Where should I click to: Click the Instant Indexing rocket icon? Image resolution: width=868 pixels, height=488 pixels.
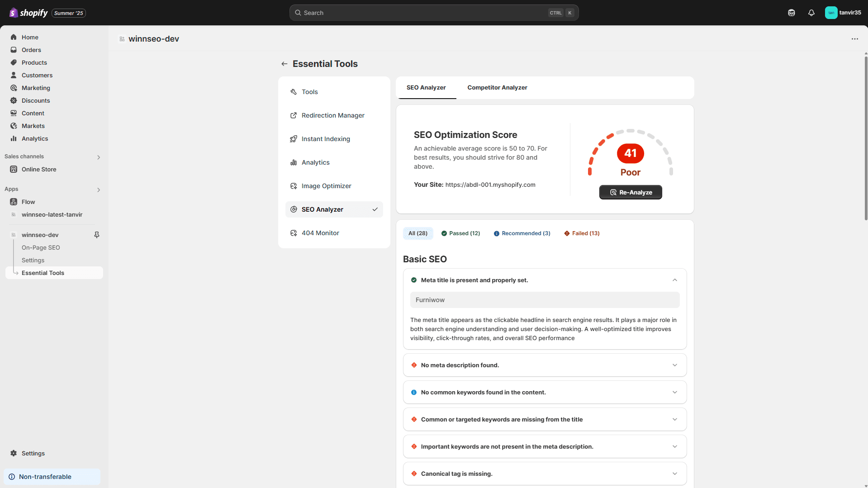[294, 139]
